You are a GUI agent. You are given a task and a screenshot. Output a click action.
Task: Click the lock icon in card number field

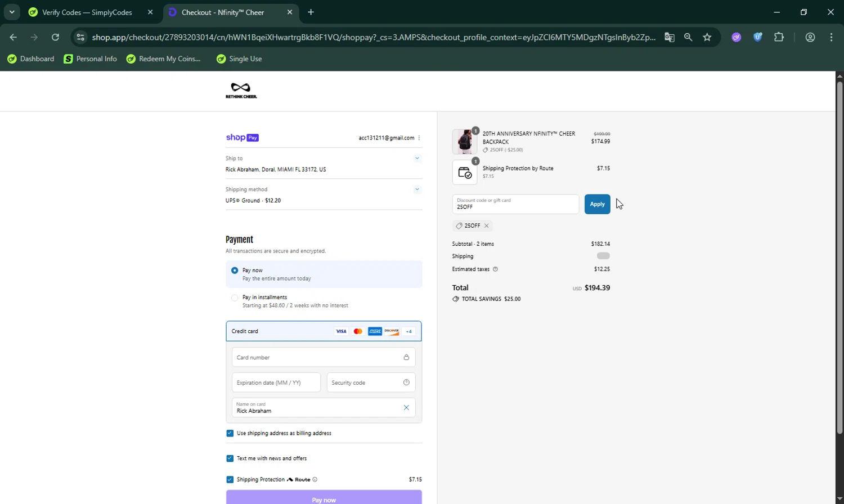(406, 357)
